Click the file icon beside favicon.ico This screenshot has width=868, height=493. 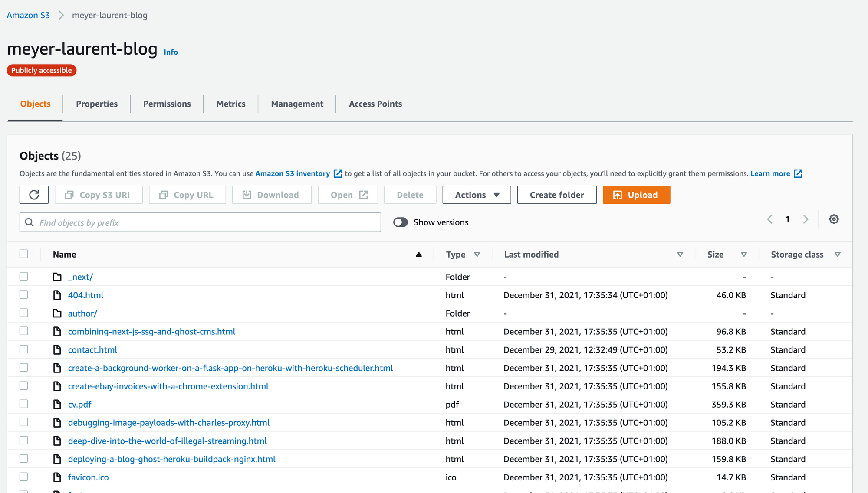pyautogui.click(x=57, y=477)
